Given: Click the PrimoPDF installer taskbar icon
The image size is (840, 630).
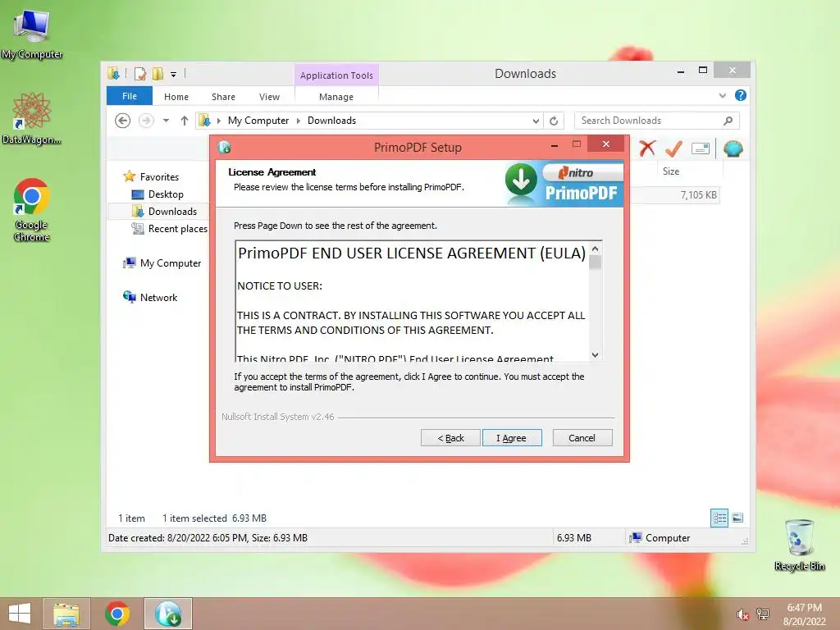Looking at the screenshot, I should pos(168,614).
